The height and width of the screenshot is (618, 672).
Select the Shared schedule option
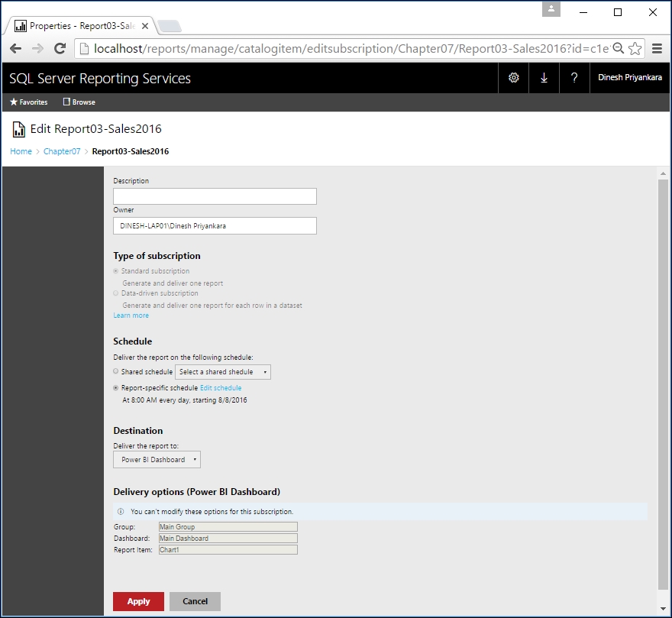pos(115,371)
